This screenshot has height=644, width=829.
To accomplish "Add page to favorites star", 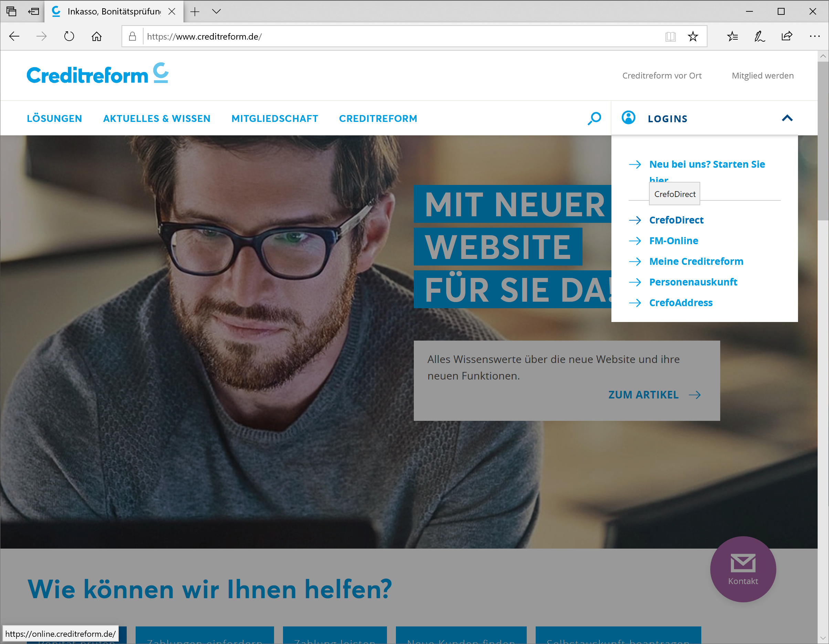I will tap(693, 37).
